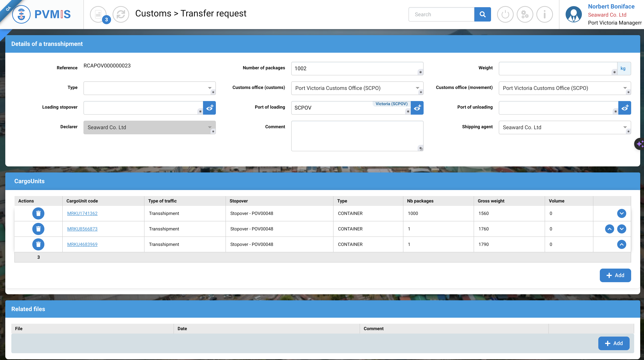Open the Shipping agent dropdown
The image size is (644, 360).
click(x=564, y=127)
